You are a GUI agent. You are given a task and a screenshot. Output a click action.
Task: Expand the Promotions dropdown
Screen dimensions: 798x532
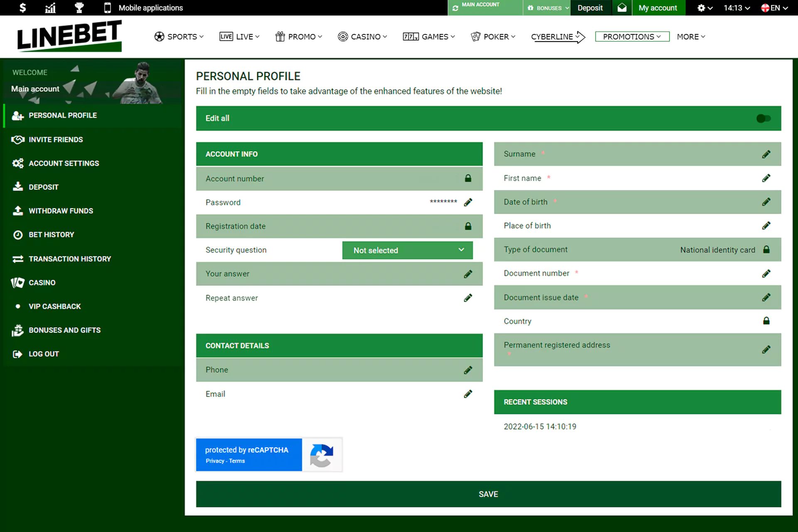point(632,37)
